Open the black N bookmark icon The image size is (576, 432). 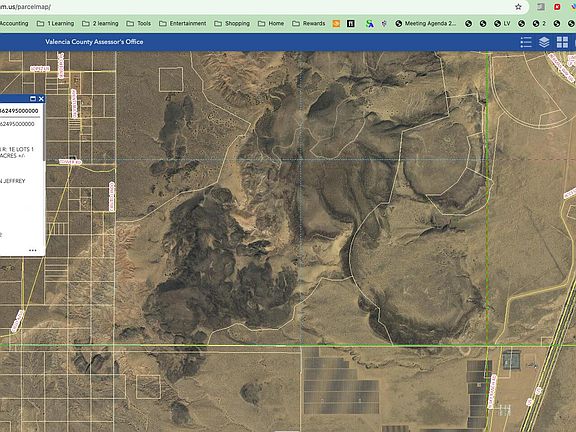point(351,24)
